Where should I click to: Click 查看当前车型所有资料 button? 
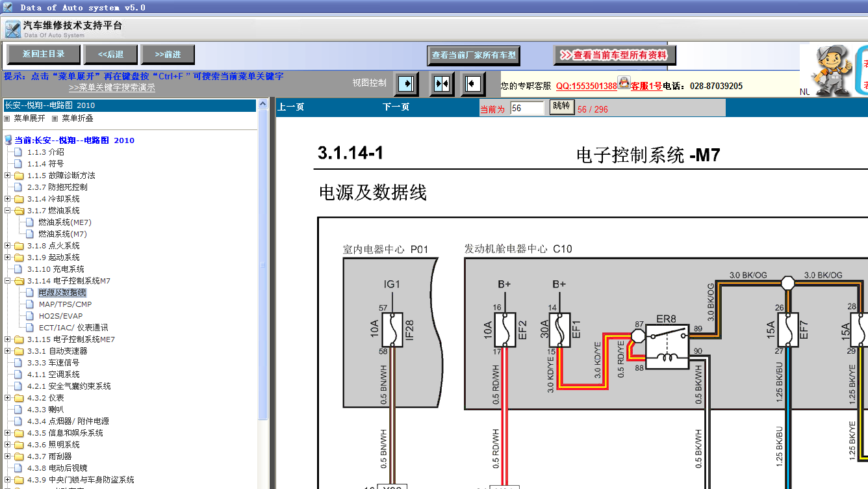pyautogui.click(x=614, y=55)
